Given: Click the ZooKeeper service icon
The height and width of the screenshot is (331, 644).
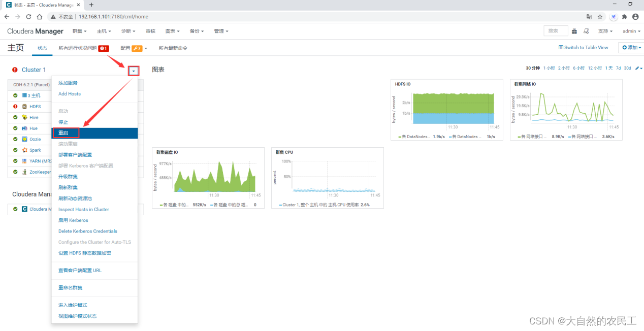Looking at the screenshot, I should pyautogui.click(x=24, y=172).
